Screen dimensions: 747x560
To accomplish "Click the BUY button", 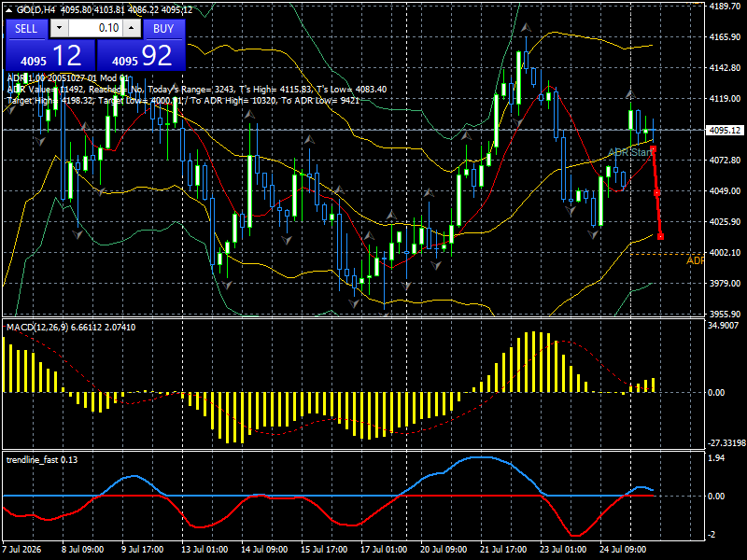I will coord(163,29).
